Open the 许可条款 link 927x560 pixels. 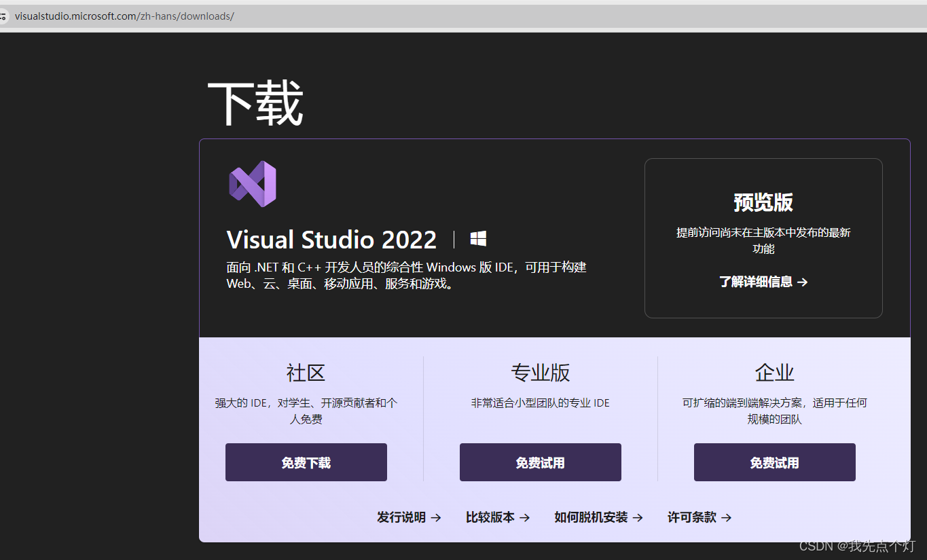coord(692,517)
